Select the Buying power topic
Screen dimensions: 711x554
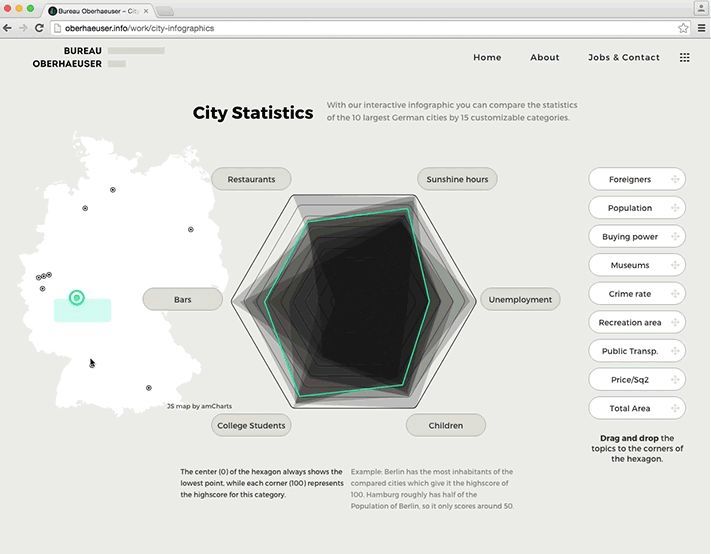tap(637, 236)
